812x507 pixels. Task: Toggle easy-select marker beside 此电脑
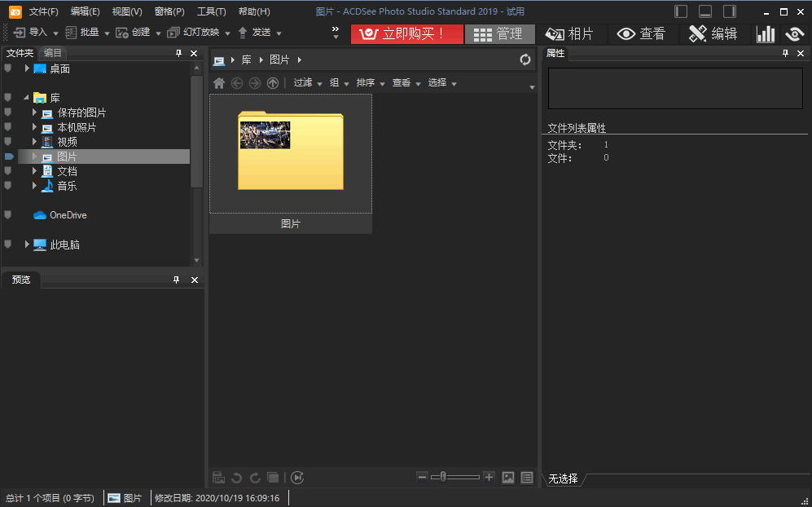coord(8,245)
